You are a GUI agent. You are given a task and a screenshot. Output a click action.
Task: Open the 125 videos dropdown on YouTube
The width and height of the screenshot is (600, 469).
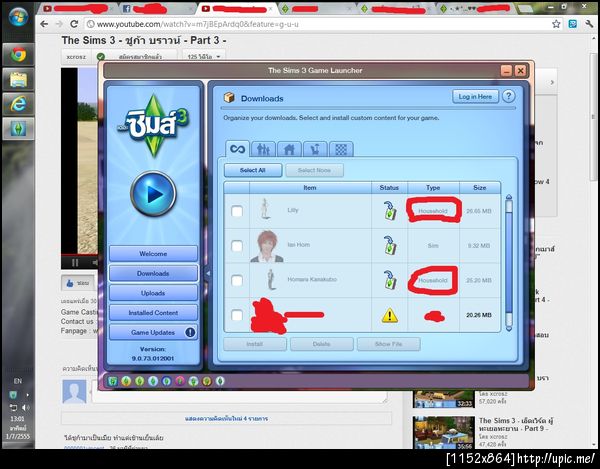(x=204, y=57)
